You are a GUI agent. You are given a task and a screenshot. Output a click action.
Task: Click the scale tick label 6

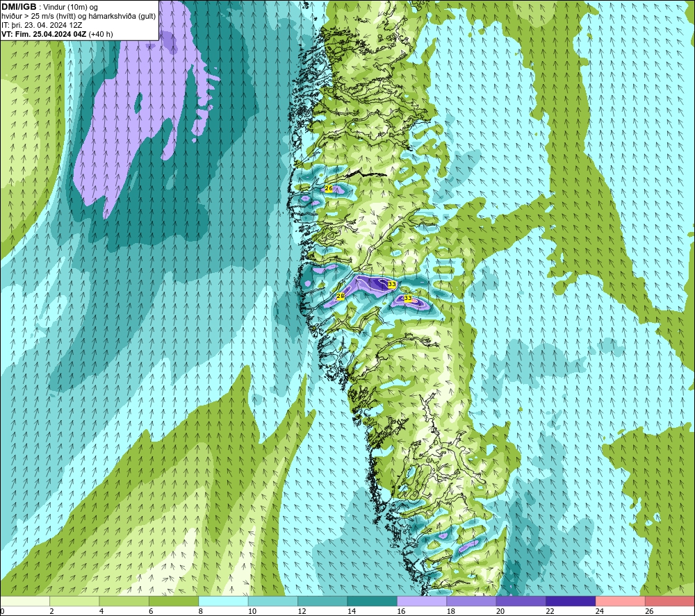[151, 611]
